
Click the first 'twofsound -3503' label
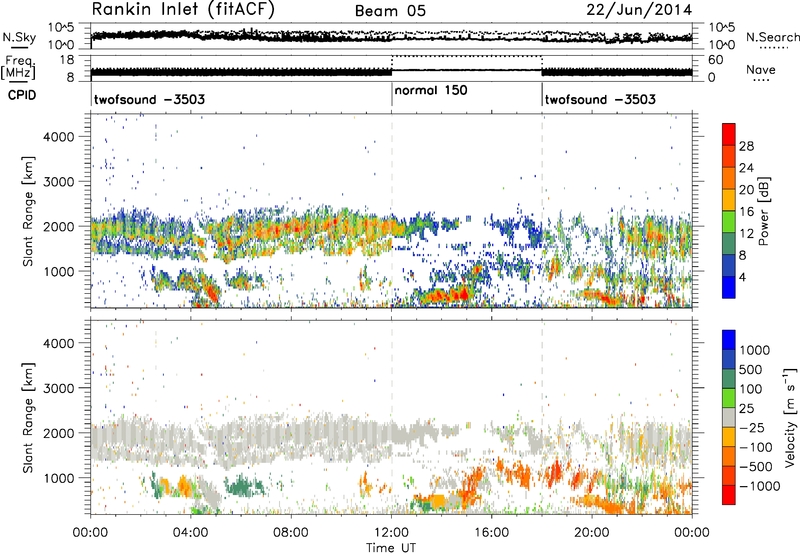click(x=149, y=99)
